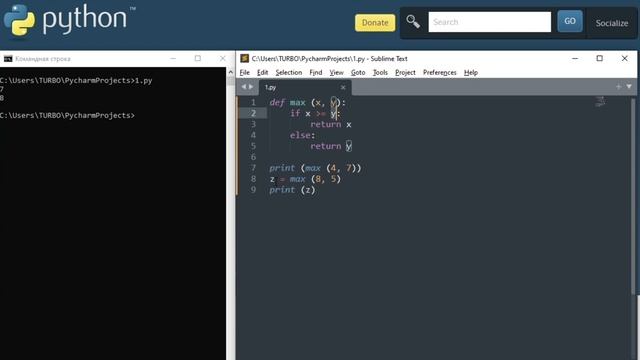Open the Help menu
Image resolution: width=640 pixels, height=360 pixels.
pos(471,72)
